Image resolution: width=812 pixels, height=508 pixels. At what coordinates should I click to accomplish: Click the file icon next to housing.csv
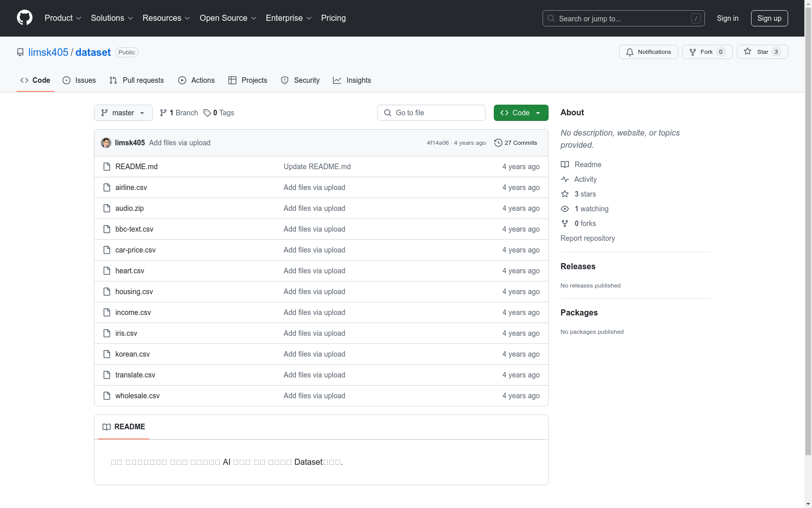click(107, 292)
